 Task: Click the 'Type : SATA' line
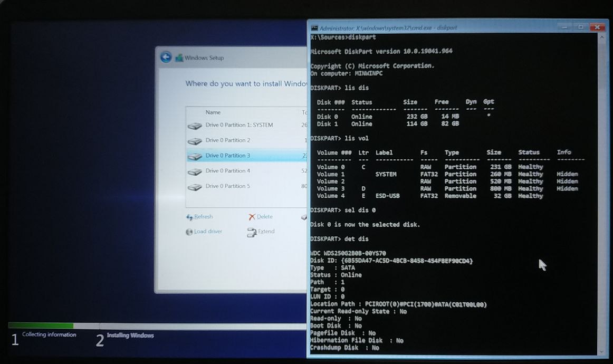(x=333, y=268)
